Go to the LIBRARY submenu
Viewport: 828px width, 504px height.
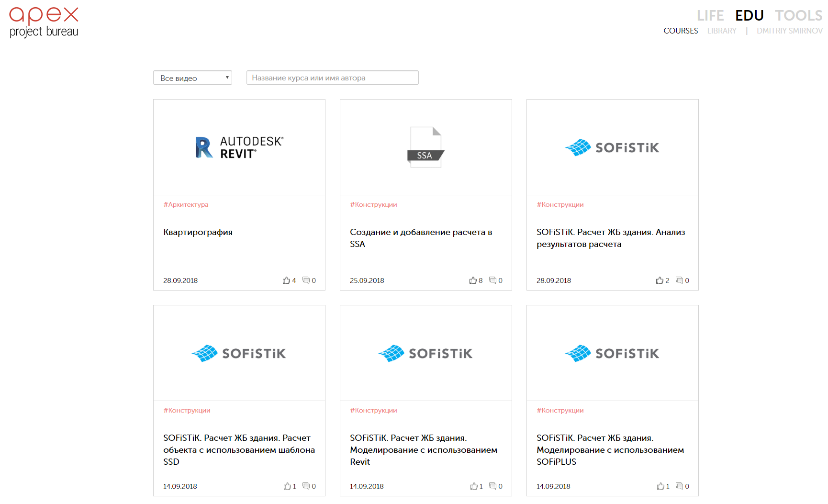[x=722, y=31]
